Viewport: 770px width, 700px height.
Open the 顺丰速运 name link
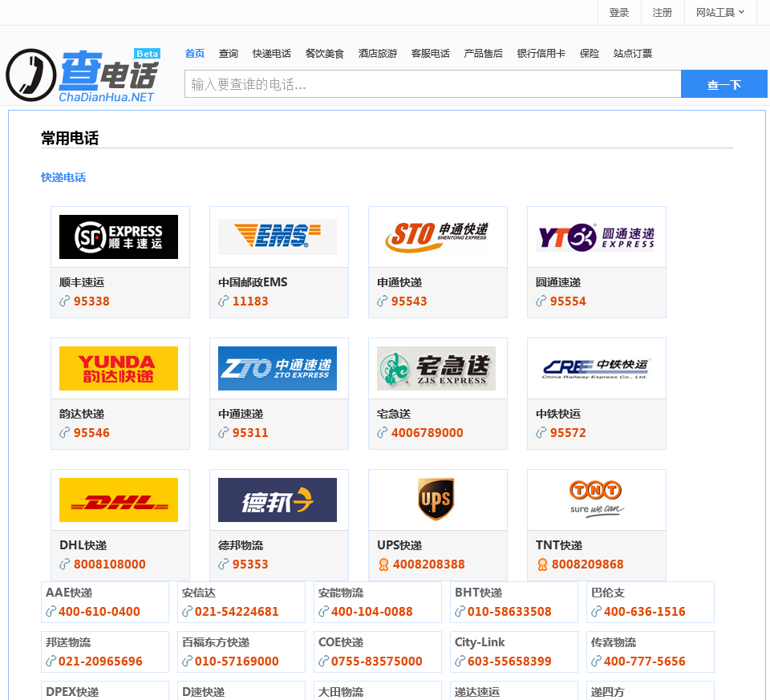coord(82,282)
